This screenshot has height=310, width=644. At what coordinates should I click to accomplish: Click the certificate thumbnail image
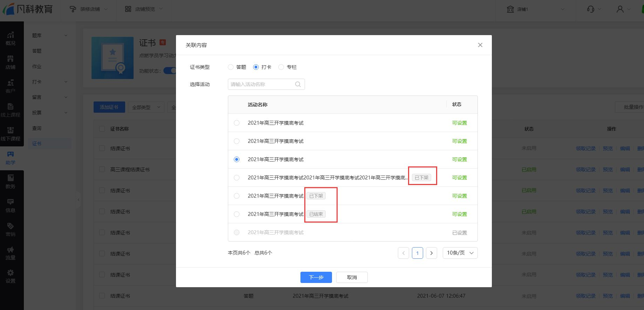(x=113, y=58)
